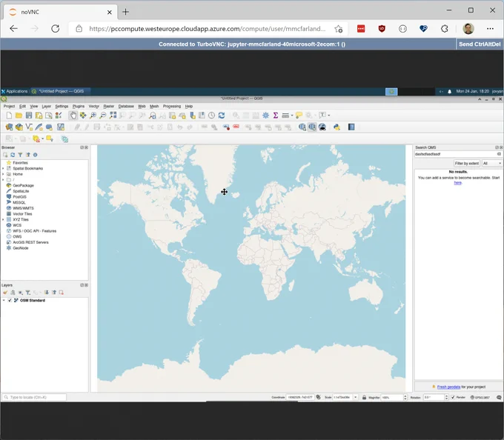Screen dimensions: 504x440
Task: Open the Project menu
Action: pos(9,107)
